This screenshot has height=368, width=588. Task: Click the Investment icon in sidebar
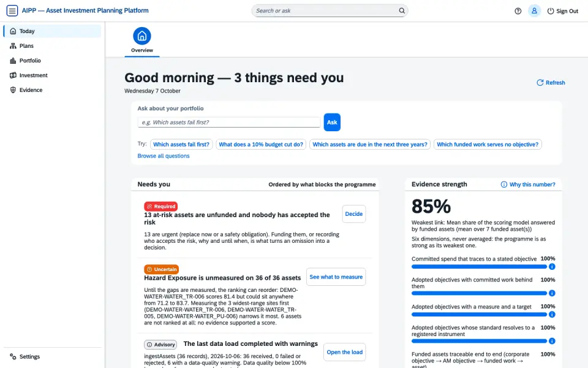pyautogui.click(x=13, y=75)
